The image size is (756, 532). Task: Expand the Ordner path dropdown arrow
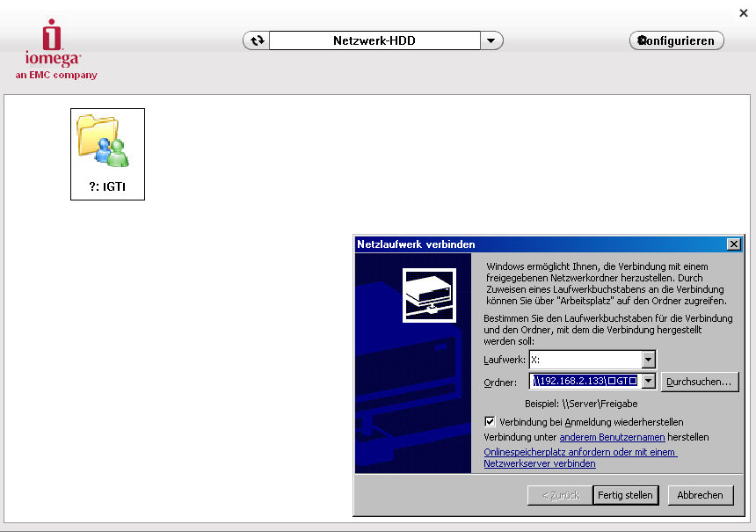(649, 381)
